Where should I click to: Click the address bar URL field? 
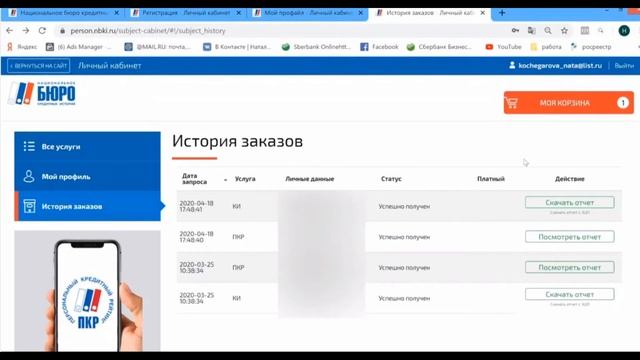282,31
